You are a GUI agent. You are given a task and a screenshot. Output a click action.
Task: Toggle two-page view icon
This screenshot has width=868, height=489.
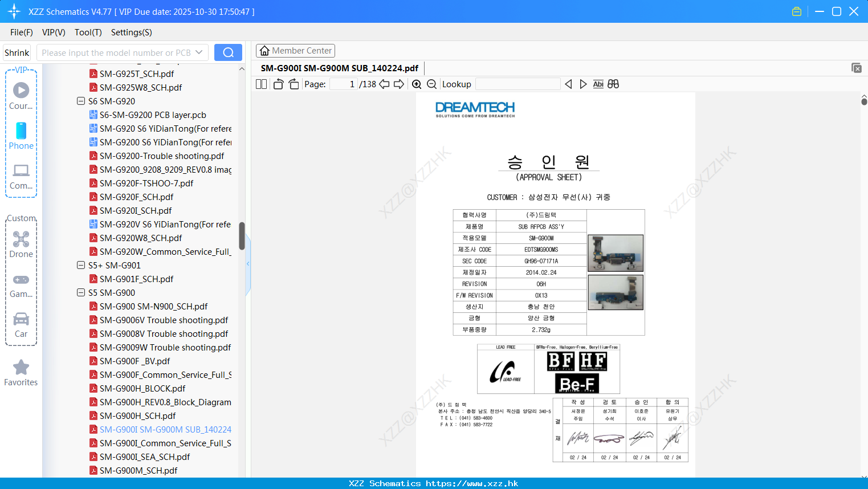tap(261, 84)
